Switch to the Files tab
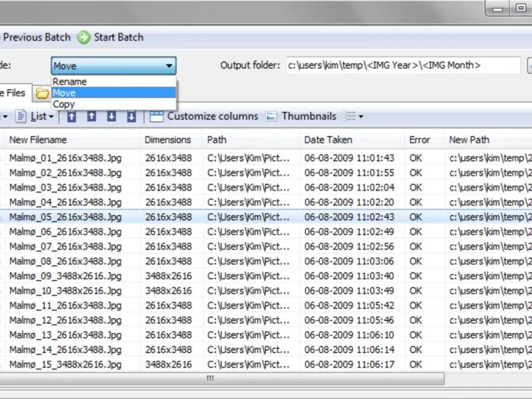Viewport: 532px width, 399px height. pos(13,93)
